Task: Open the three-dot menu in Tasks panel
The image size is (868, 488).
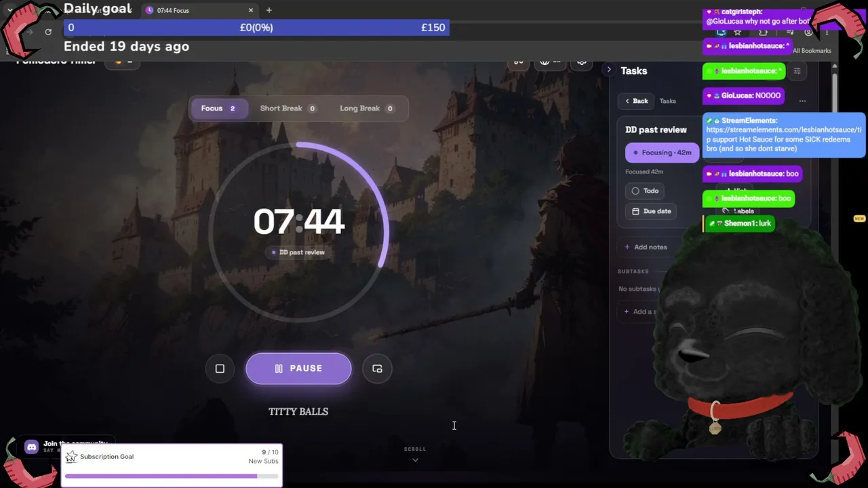Action: click(x=802, y=101)
